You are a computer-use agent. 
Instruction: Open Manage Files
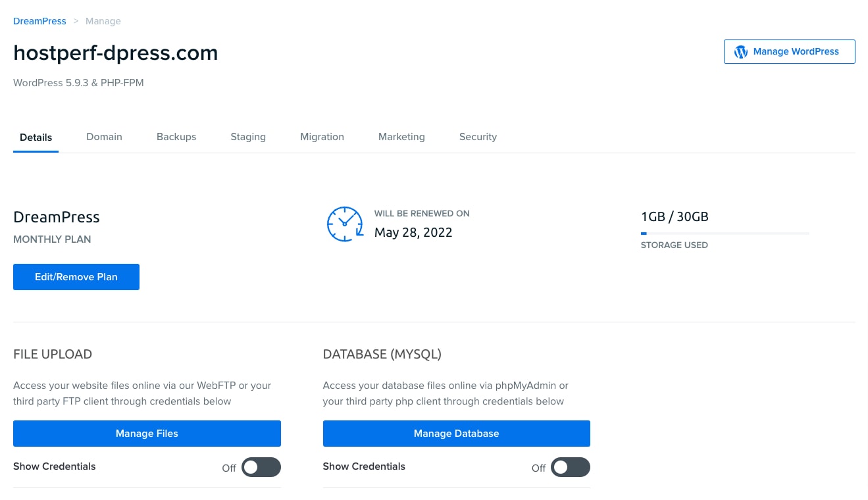point(147,434)
